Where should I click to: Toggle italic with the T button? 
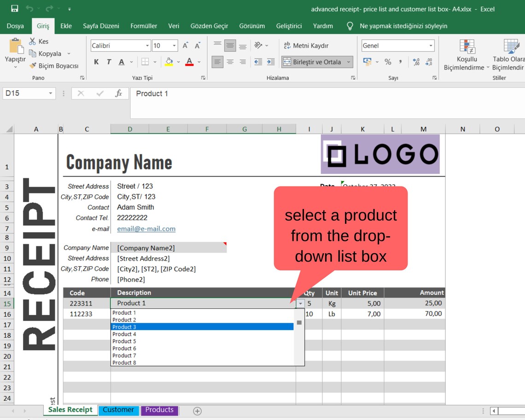109,61
